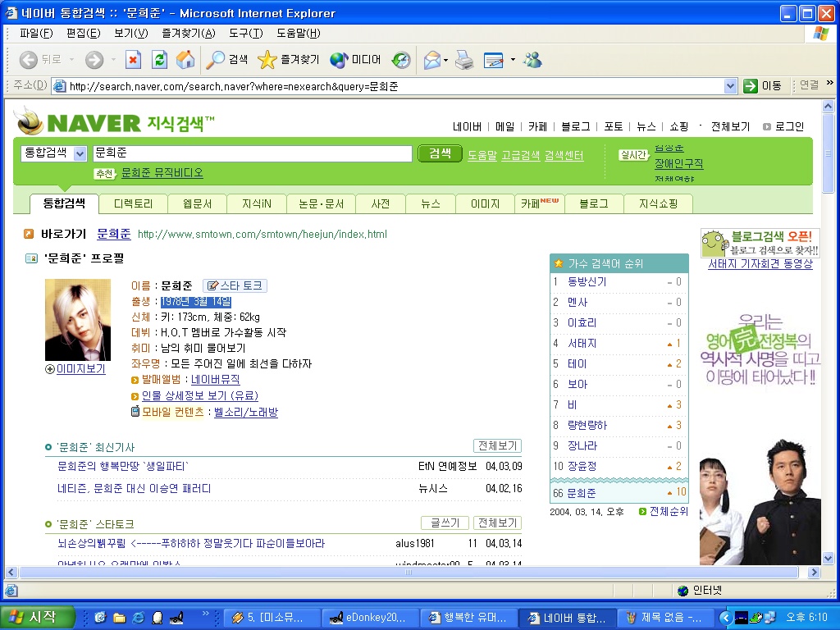The image size is (840, 630).
Task: Click the horizontal scrollbar right arrow
Action: click(815, 572)
